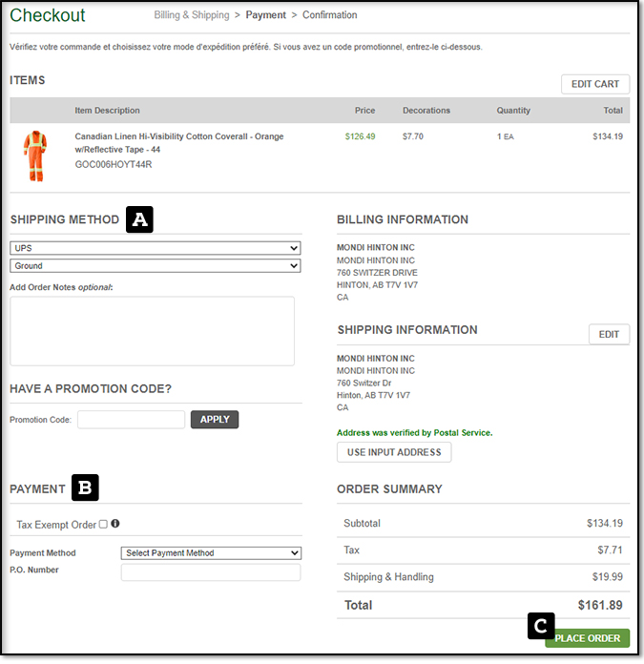
Task: Click callout marker B beside Payment
Action: (86, 488)
